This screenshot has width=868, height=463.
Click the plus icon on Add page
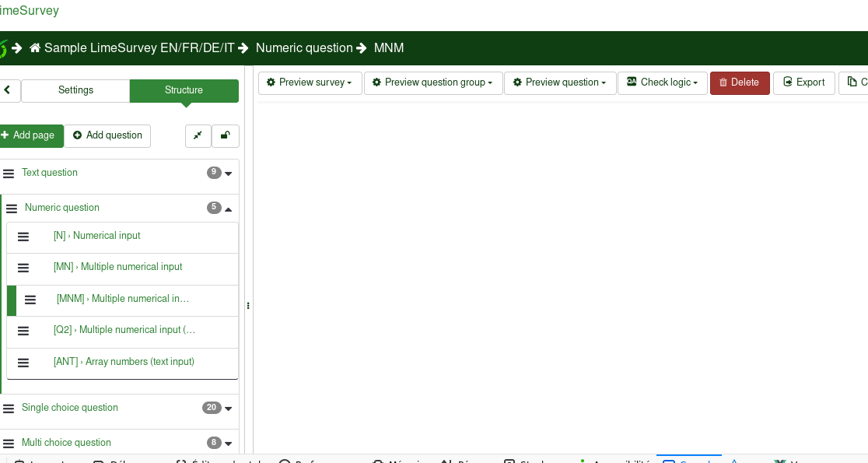[x=5, y=135]
